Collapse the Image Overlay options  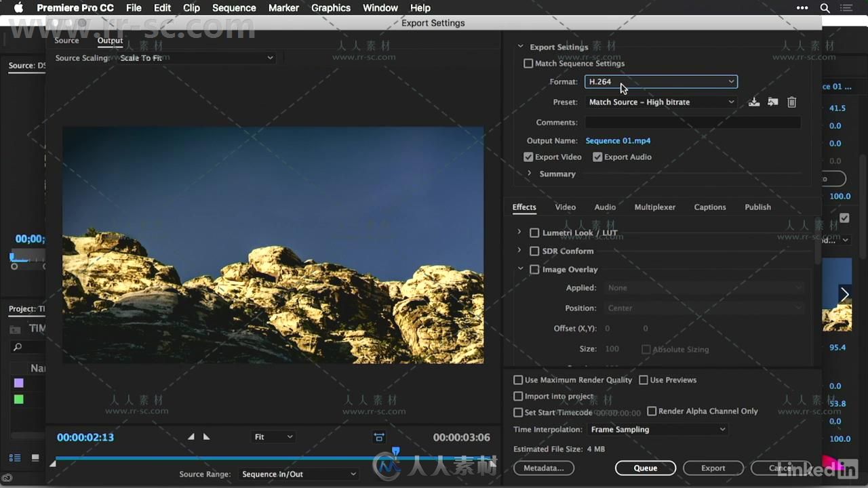click(x=521, y=268)
